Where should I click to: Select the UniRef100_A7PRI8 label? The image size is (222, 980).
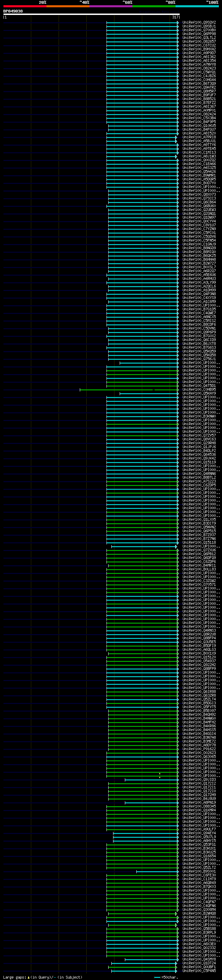(x=199, y=137)
